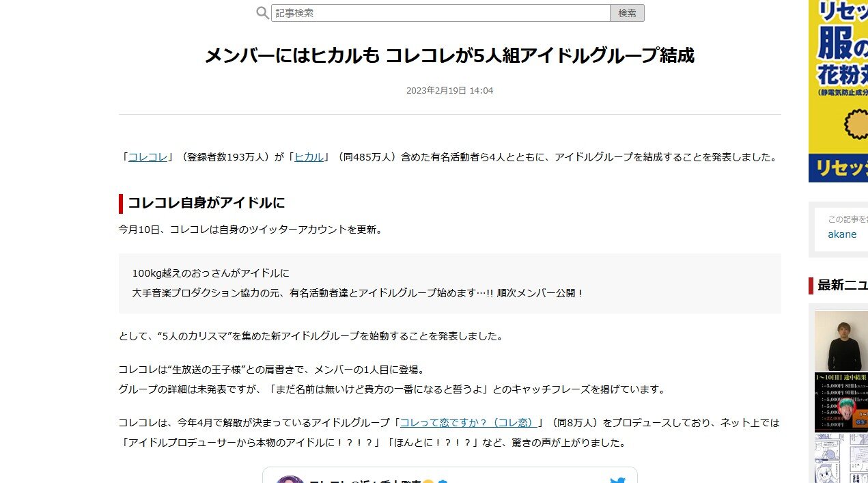Click the magnifying glass search icon

tap(262, 13)
